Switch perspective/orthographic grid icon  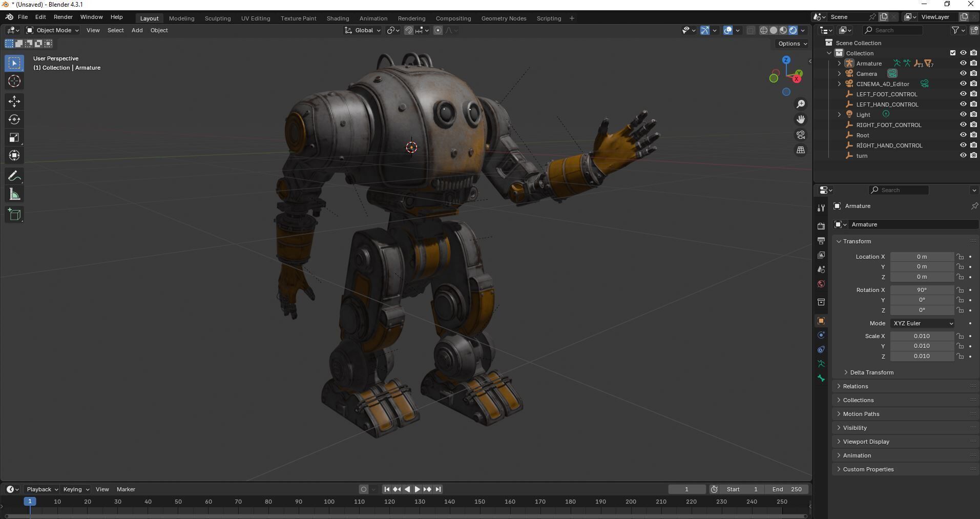pos(801,150)
